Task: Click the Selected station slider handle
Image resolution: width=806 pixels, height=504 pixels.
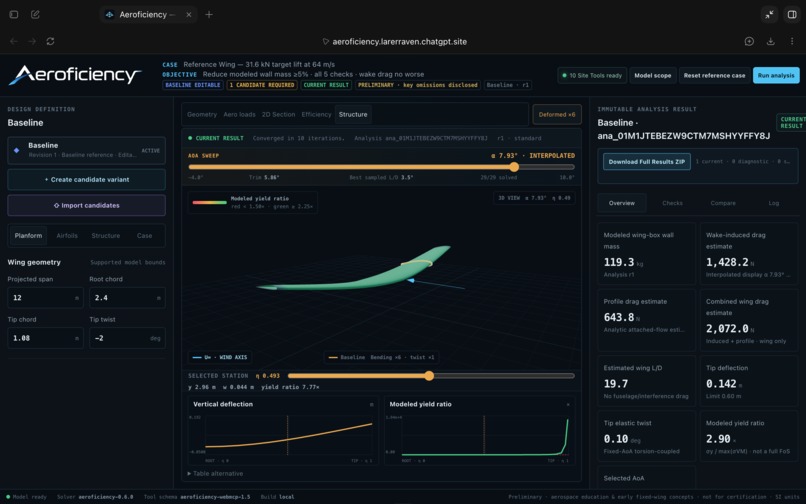Action: click(429, 376)
